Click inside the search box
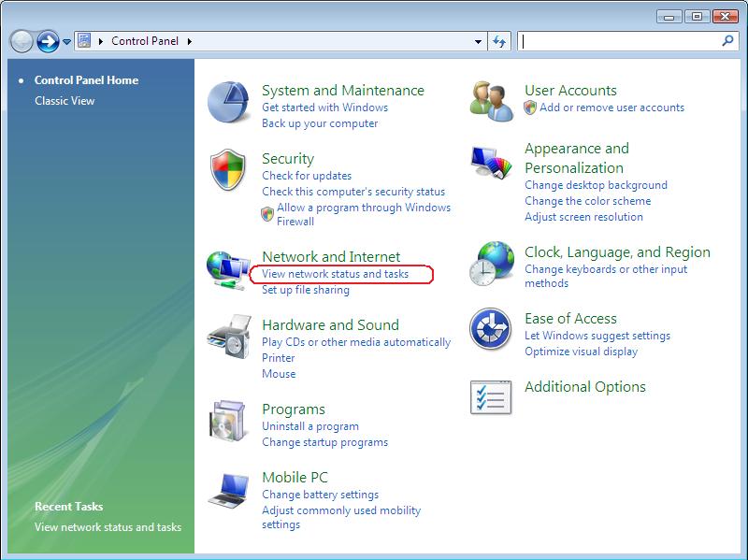Viewport: 748px width, 560px height. [x=617, y=41]
